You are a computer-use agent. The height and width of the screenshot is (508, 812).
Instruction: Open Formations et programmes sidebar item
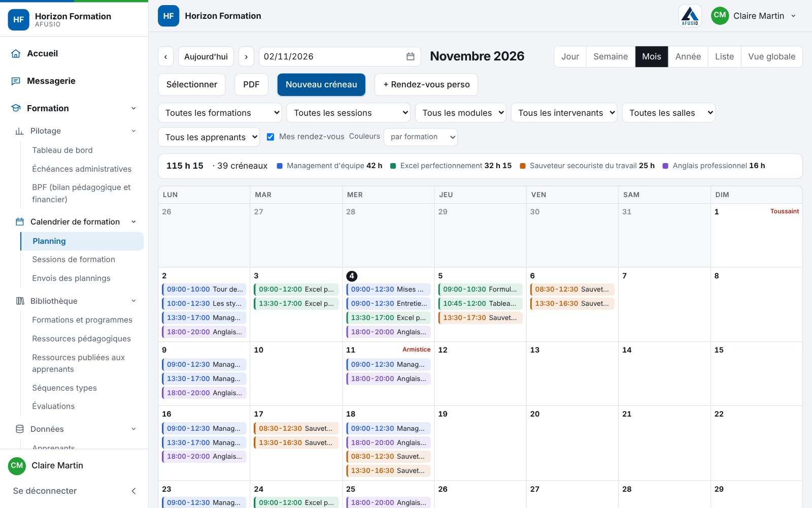point(82,320)
